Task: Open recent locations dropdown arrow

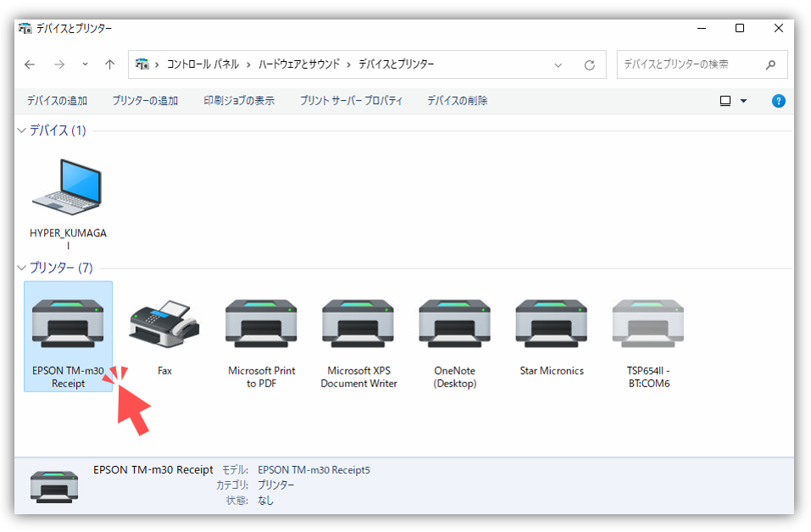Action: 85,64
